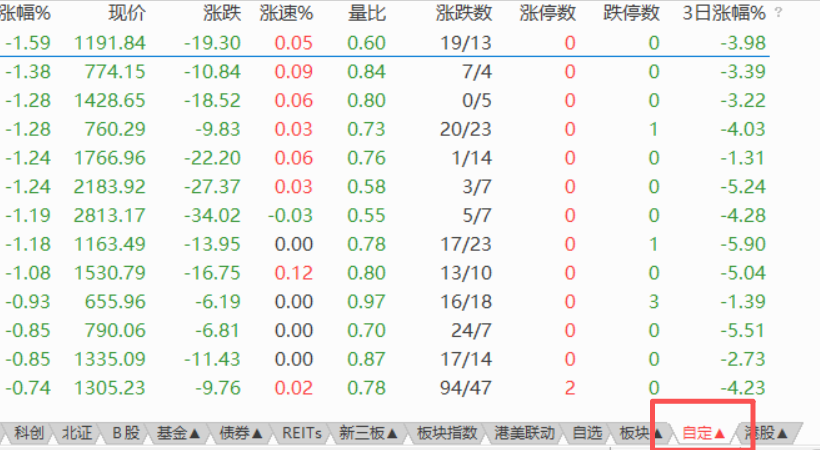Screen dimensions: 820x450
Task: Click the help question mark icon
Action: coord(779,14)
